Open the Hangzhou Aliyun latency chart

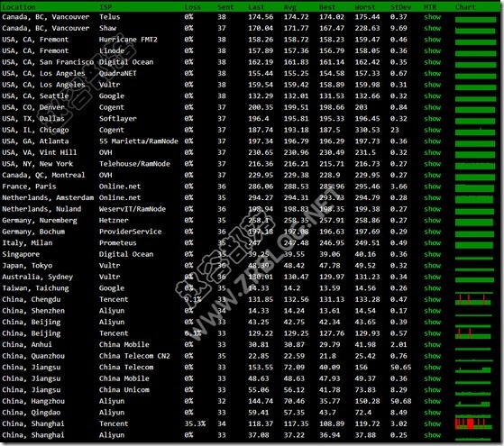pyautogui.click(x=472, y=401)
